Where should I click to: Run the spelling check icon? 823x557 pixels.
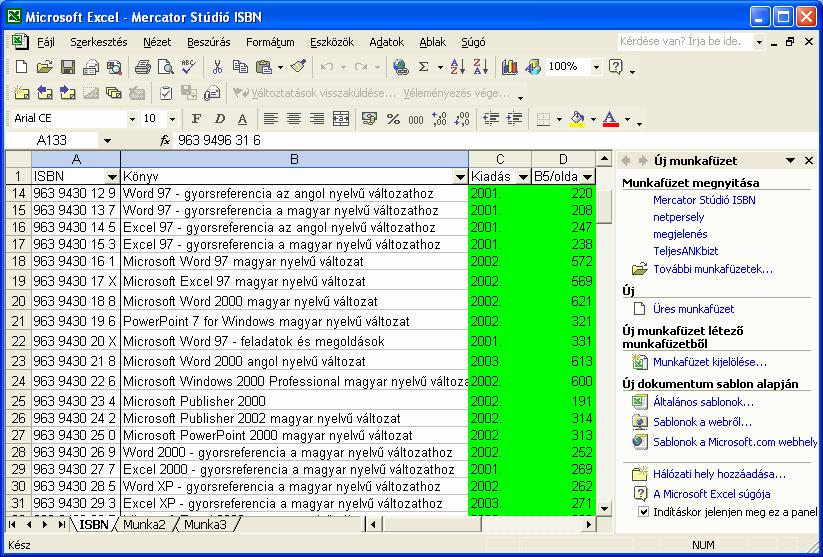pos(188,67)
